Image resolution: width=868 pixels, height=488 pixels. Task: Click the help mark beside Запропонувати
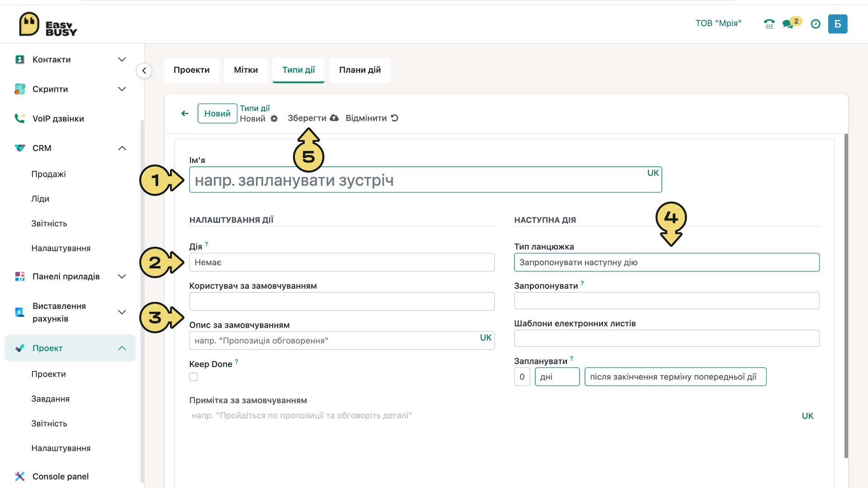point(582,283)
